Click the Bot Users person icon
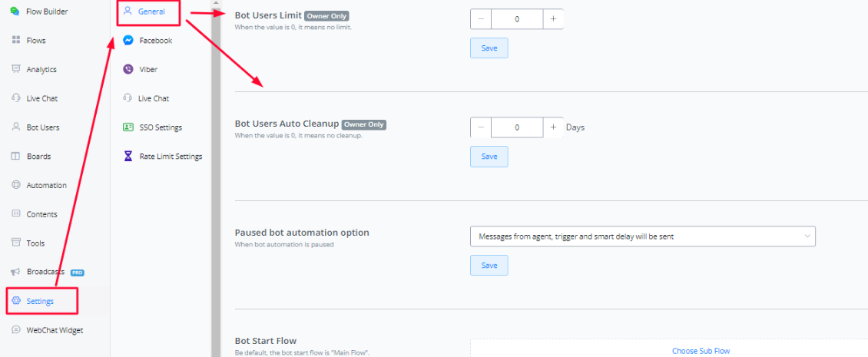Image resolution: width=868 pixels, height=357 pixels. (15, 127)
